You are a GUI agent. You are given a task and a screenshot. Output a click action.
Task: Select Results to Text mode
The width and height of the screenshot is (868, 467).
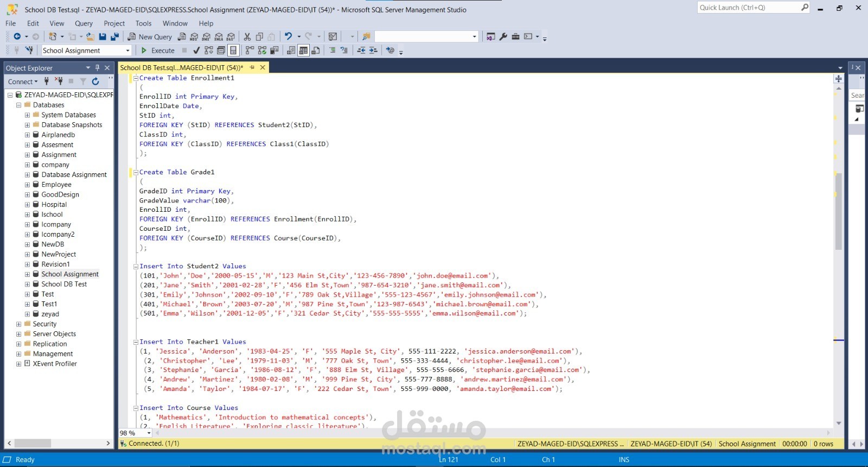click(291, 51)
